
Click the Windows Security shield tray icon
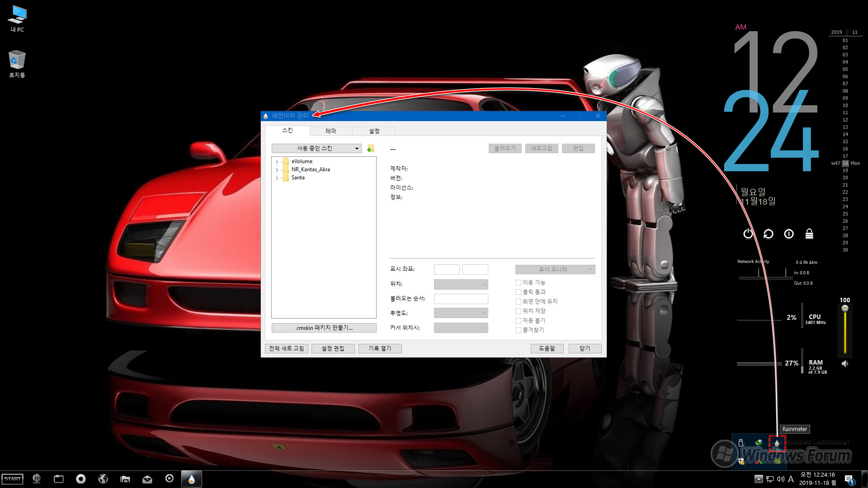click(x=741, y=461)
